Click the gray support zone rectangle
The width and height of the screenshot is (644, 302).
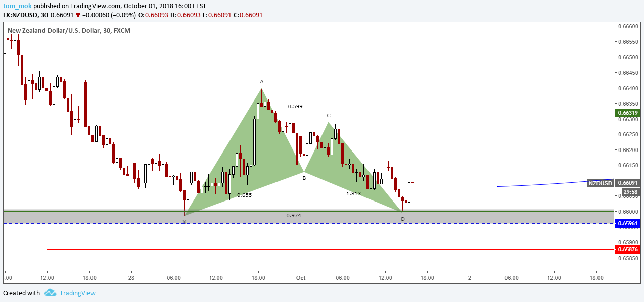pos(308,216)
